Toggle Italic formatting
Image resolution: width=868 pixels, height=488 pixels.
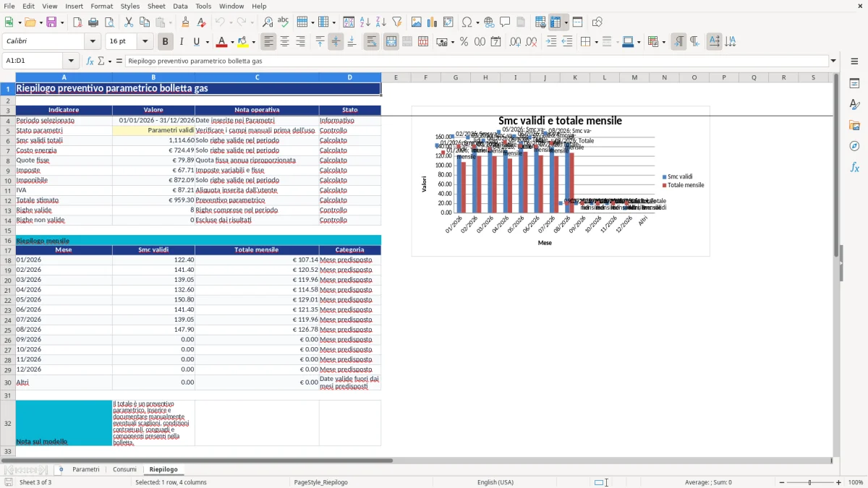click(181, 42)
